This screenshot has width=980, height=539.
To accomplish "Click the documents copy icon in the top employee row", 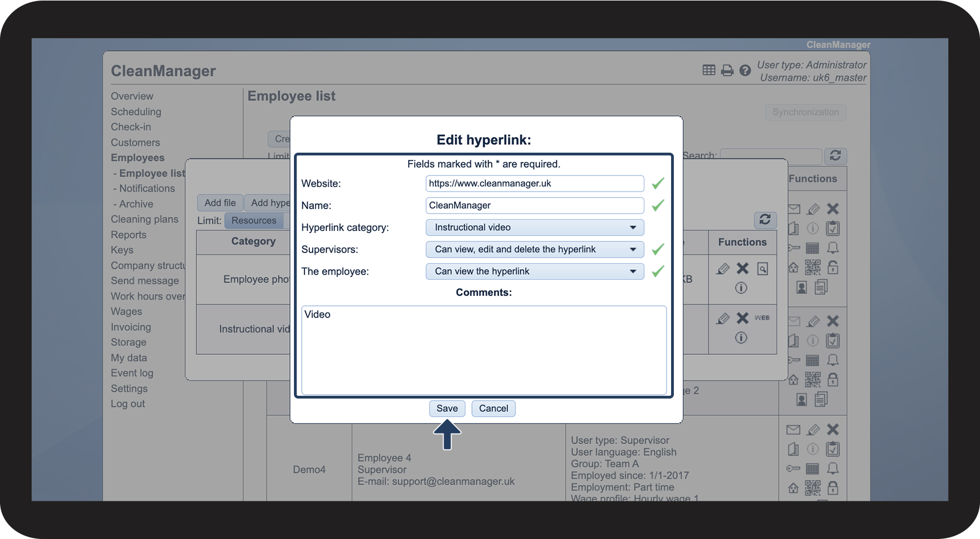I will [821, 287].
